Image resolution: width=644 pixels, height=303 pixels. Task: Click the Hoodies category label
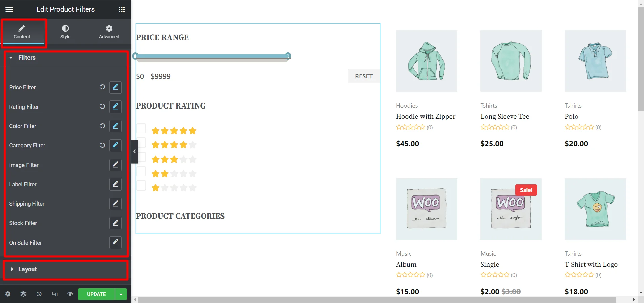click(x=407, y=106)
